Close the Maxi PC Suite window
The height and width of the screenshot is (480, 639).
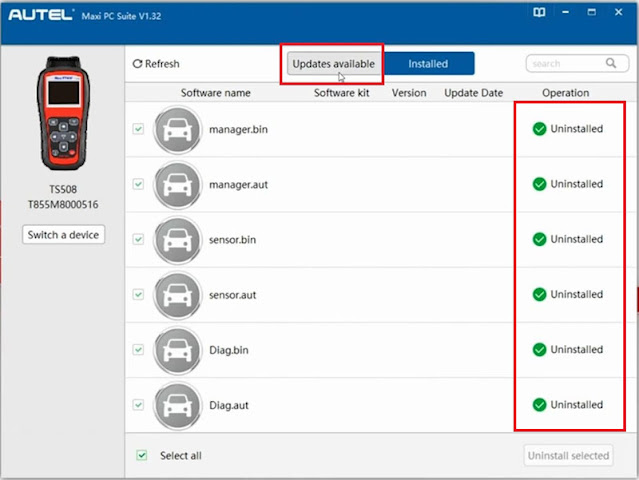pos(618,12)
